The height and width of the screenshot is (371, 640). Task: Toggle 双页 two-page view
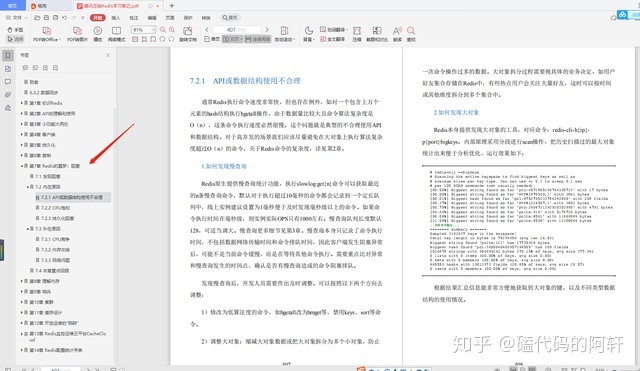(232, 39)
